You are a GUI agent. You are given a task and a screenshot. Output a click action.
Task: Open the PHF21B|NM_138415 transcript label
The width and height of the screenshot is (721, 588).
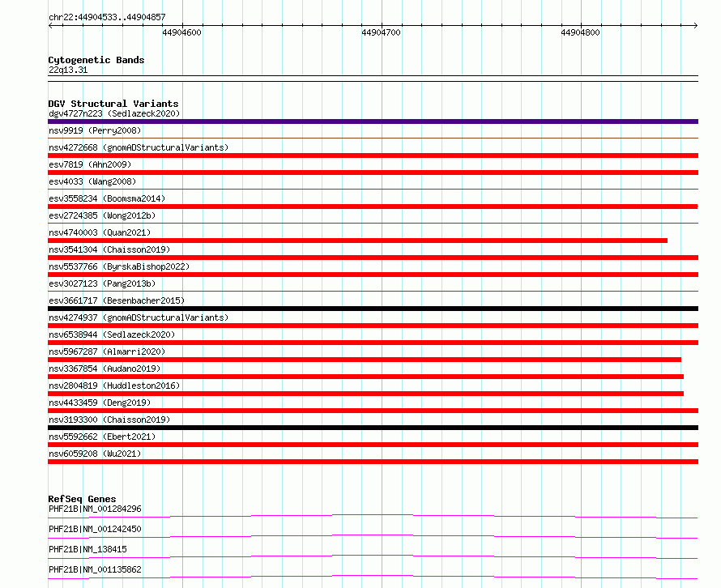tap(87, 549)
